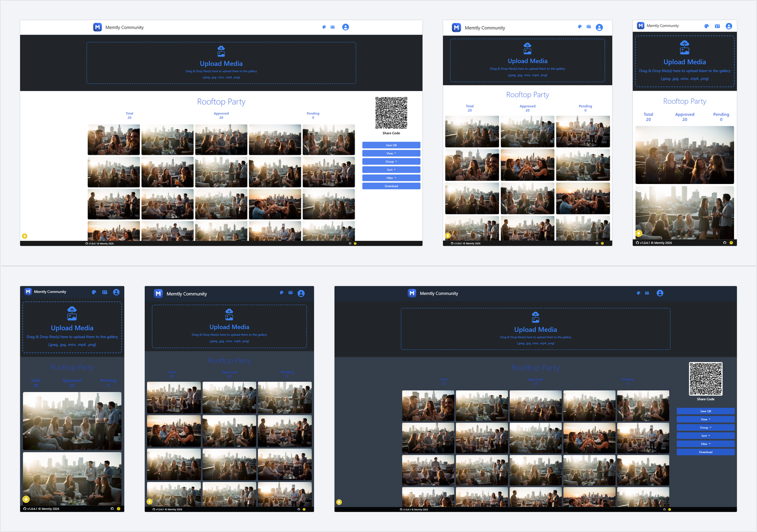
Task: Click Upload Media heading in light tablet view
Action: [528, 61]
